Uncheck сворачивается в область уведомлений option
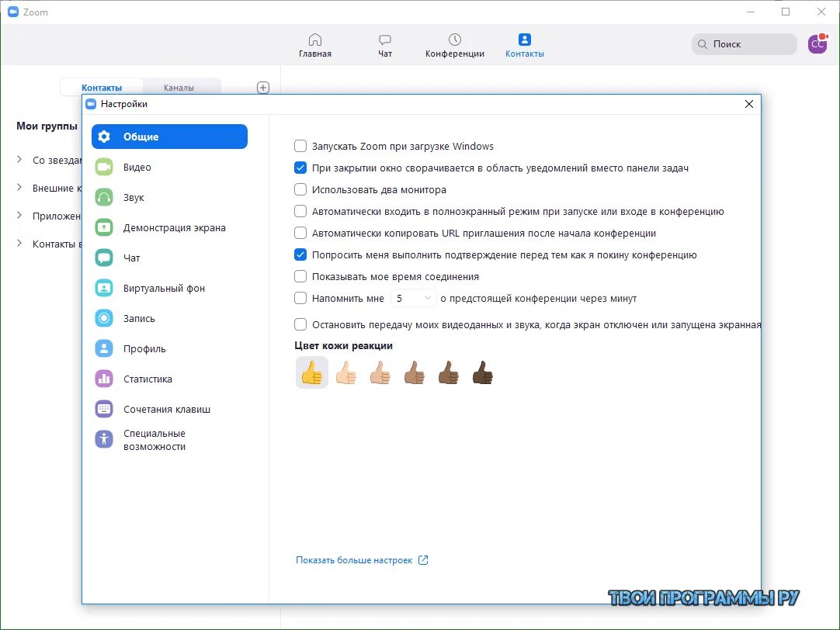840x630 pixels. [x=300, y=168]
